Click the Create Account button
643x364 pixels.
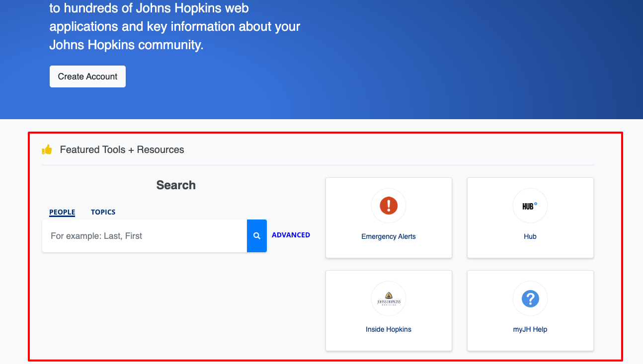click(87, 76)
